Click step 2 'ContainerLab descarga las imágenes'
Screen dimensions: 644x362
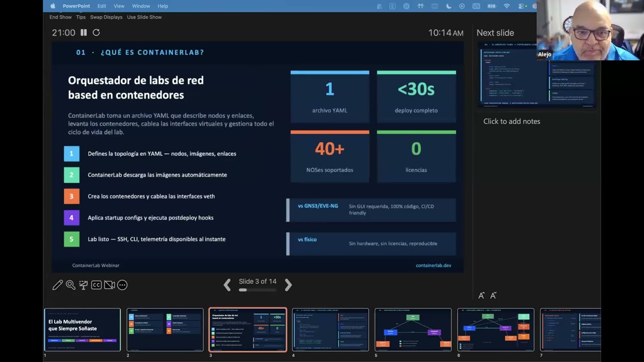157,175
